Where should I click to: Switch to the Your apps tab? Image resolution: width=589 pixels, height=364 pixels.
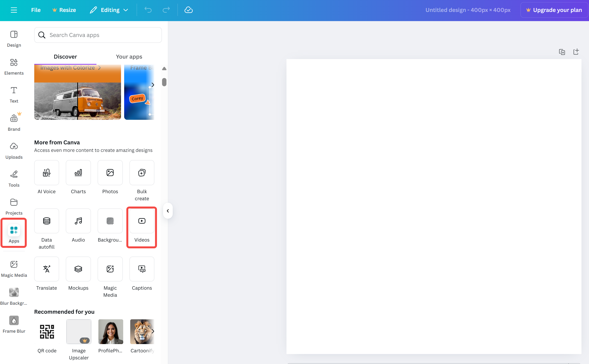click(129, 57)
